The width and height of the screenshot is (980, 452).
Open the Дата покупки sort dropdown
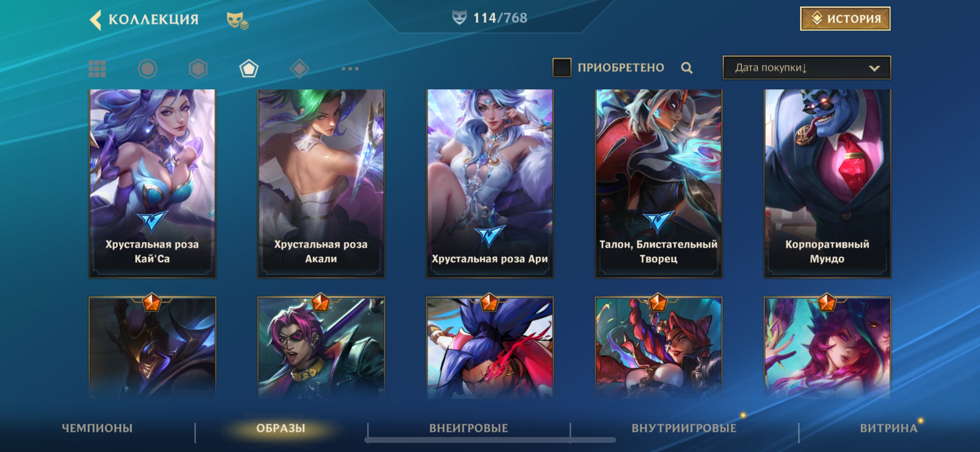click(807, 68)
